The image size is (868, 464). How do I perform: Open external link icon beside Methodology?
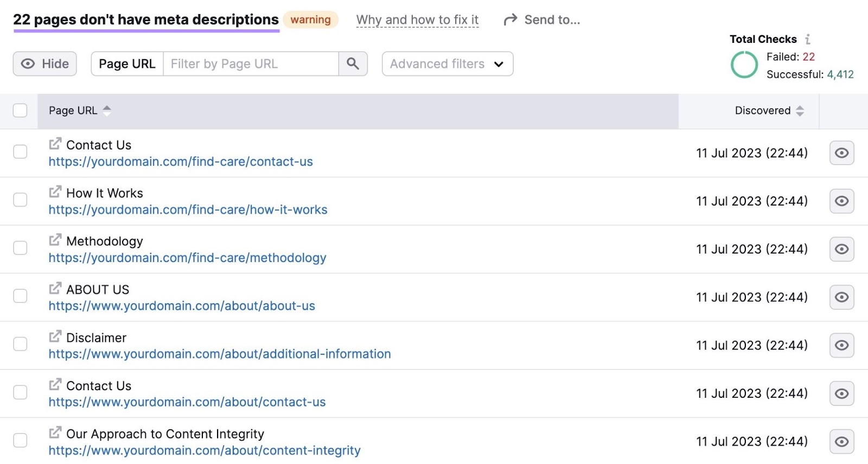pos(55,240)
